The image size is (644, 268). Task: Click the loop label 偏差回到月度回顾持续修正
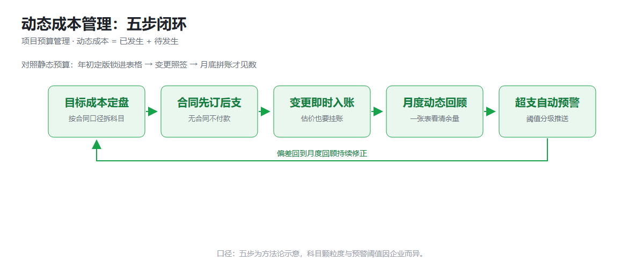click(322, 153)
